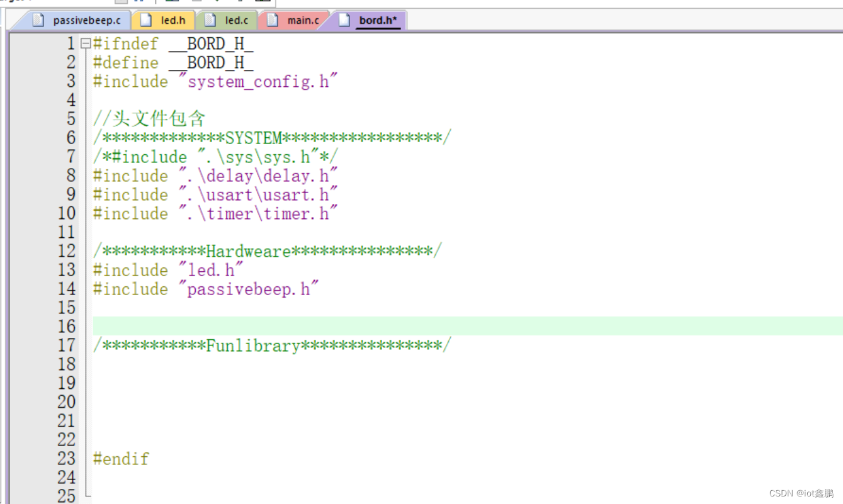
Task: Click the #endif directive line
Action: [121, 459]
